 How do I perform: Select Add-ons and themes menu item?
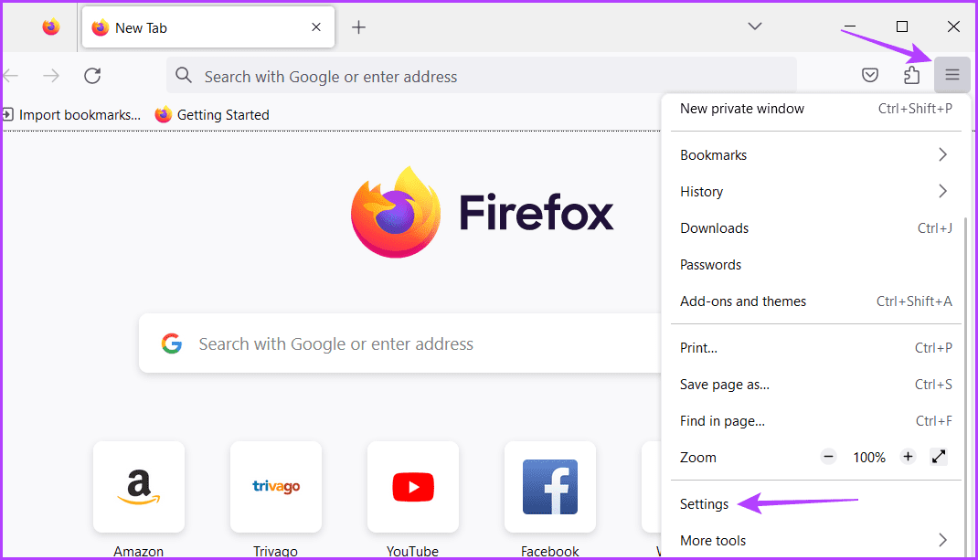743,301
